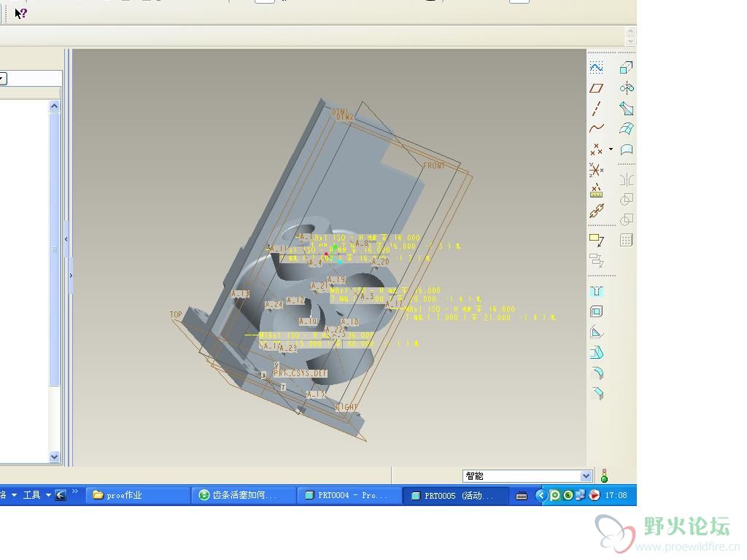Select the sketch tool icon

(596, 67)
